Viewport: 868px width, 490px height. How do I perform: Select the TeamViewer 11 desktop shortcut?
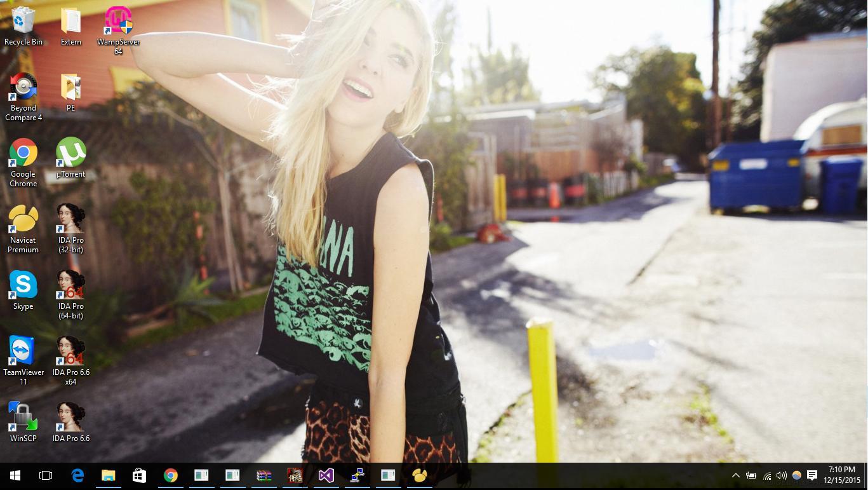(x=23, y=361)
